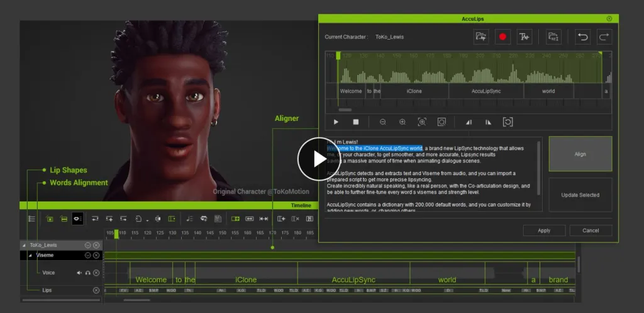Click the add-key timeline icon

(109, 219)
